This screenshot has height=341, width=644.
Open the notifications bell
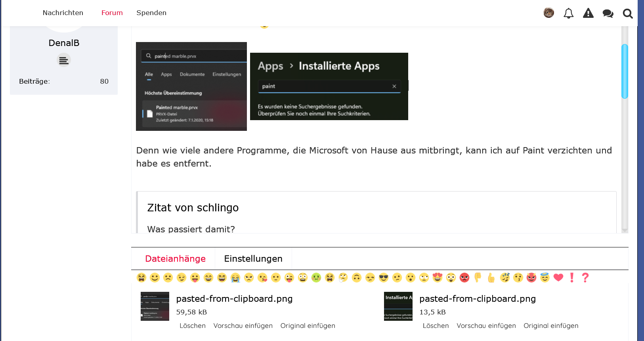(x=569, y=13)
